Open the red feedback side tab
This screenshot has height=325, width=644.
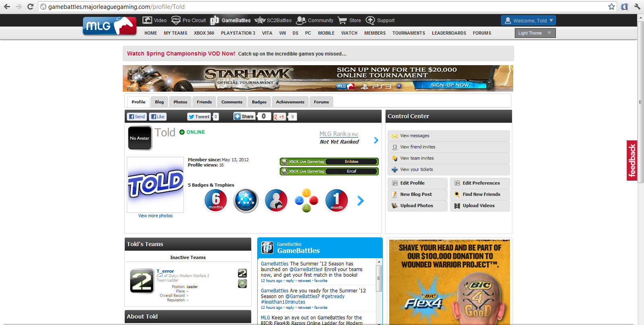[x=632, y=160]
